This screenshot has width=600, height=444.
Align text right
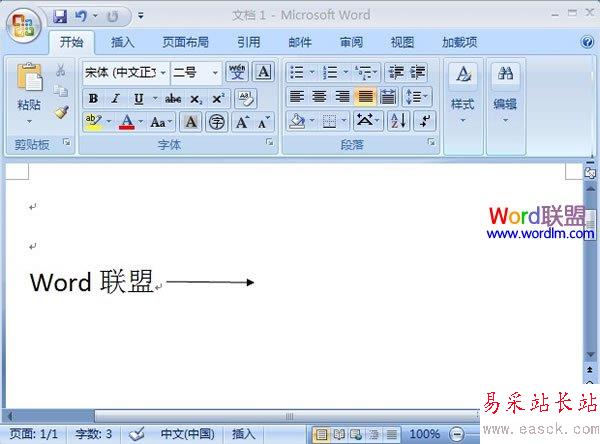click(x=342, y=96)
